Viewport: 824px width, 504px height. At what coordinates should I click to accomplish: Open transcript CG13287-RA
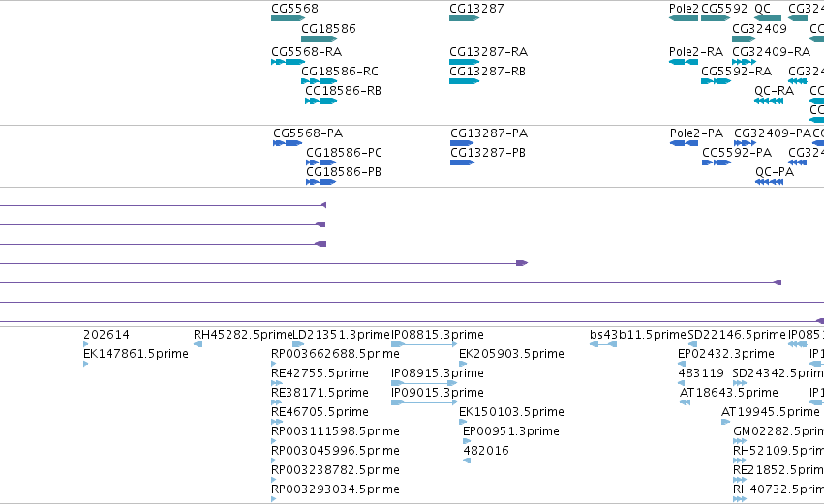489,52
